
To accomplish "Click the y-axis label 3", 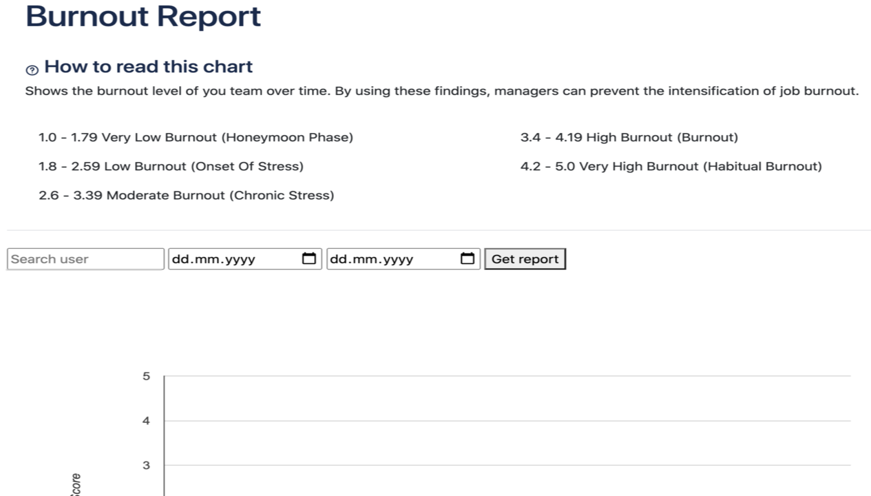I will [146, 465].
